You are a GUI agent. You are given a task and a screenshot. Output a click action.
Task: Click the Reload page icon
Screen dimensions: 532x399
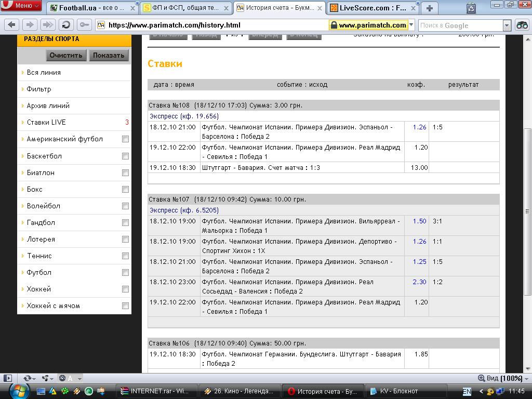(x=66, y=25)
